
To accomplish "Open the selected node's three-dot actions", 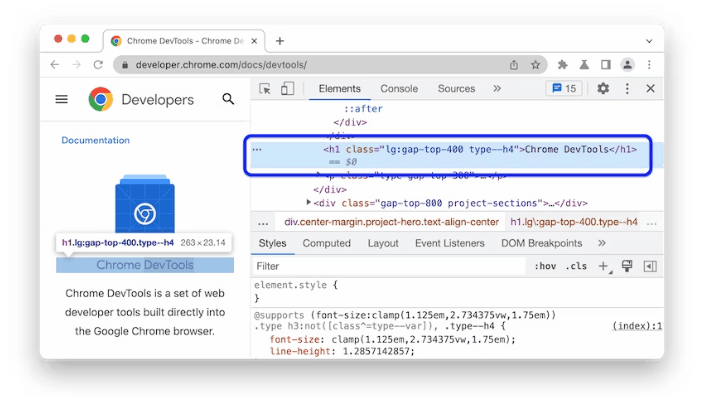I will click(x=257, y=149).
